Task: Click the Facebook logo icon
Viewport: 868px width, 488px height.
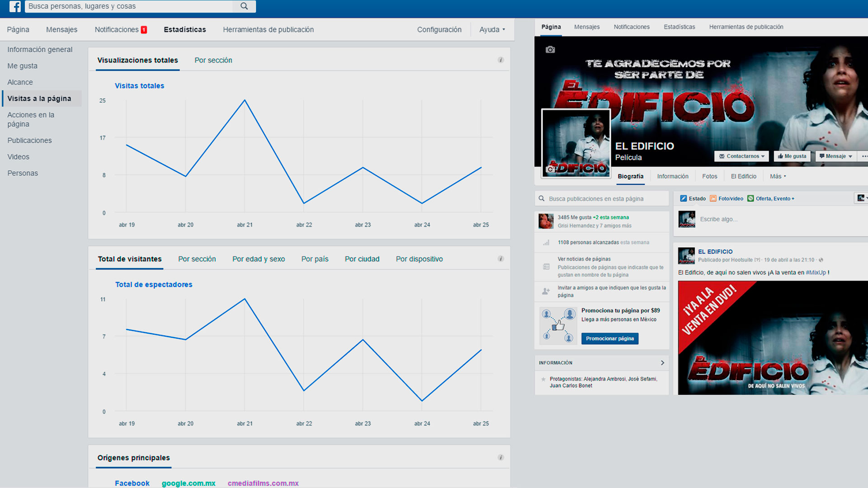Action: (15, 6)
